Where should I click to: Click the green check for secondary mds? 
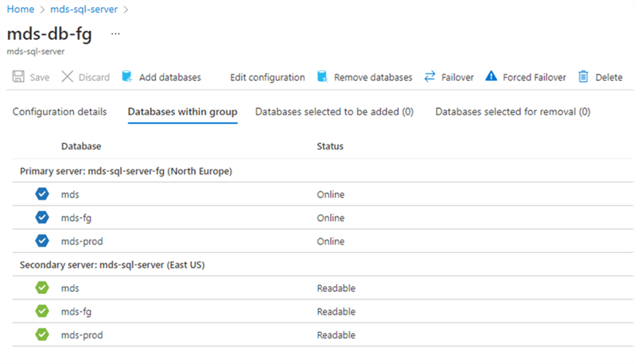point(42,288)
